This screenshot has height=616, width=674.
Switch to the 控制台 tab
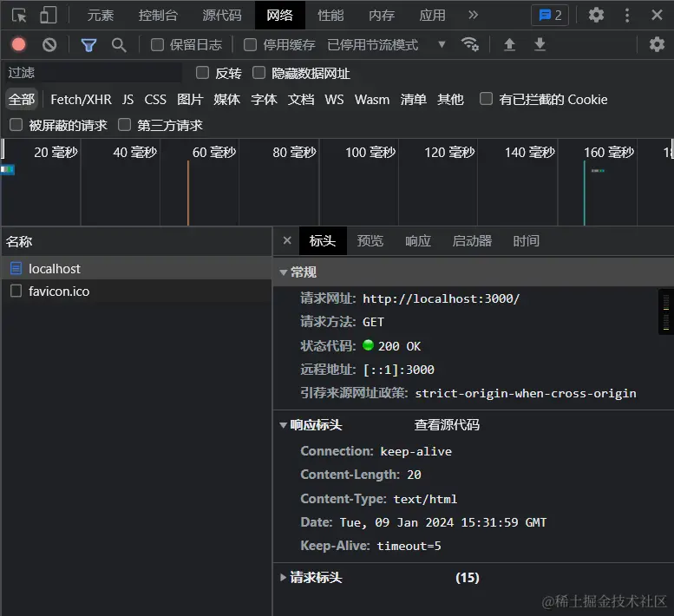(158, 16)
